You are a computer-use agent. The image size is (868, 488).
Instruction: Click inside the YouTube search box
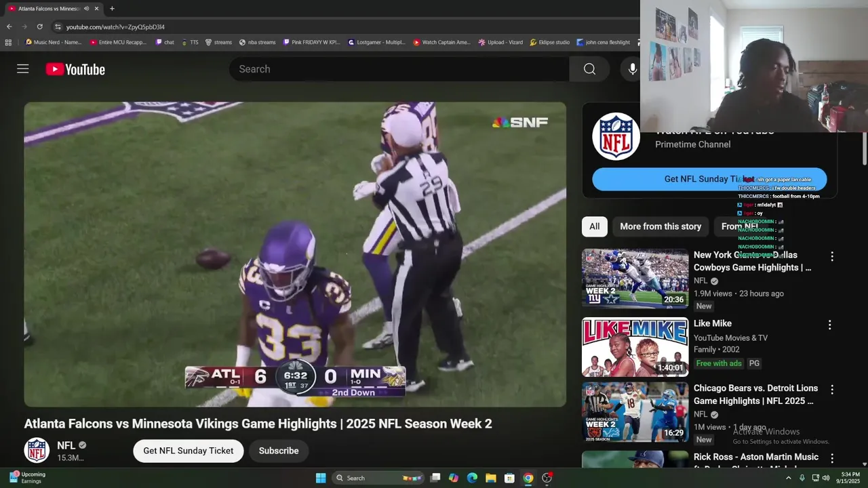click(400, 69)
